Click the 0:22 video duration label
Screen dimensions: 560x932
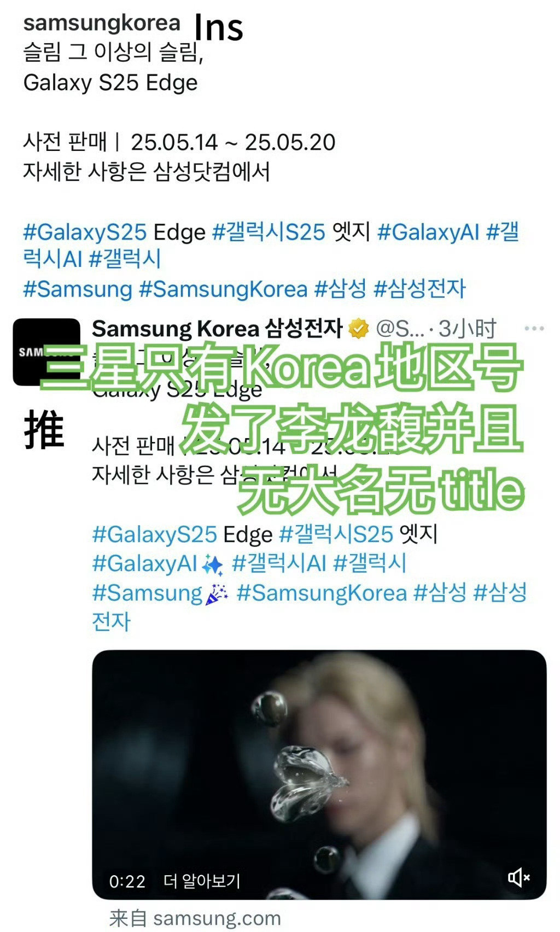[x=127, y=881]
